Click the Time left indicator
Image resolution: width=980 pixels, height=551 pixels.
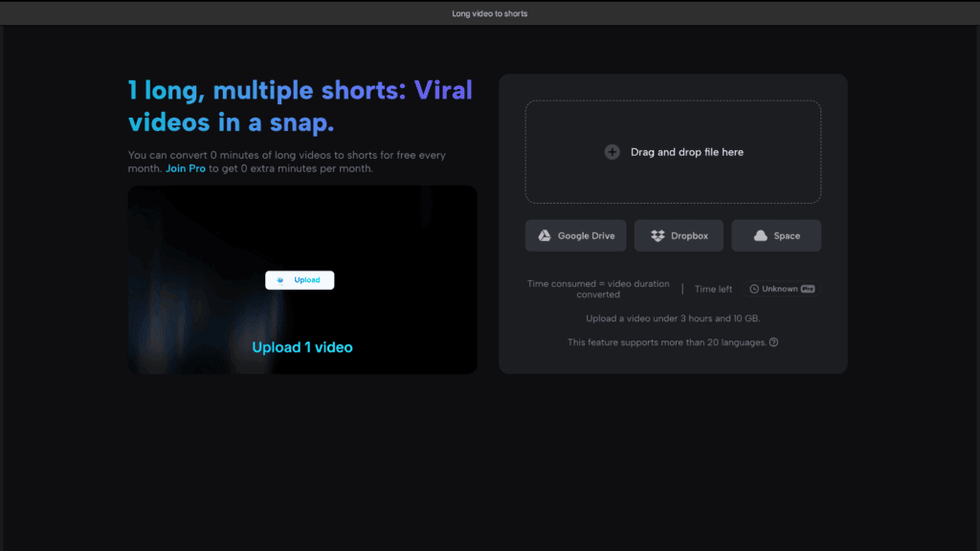pyautogui.click(x=712, y=288)
